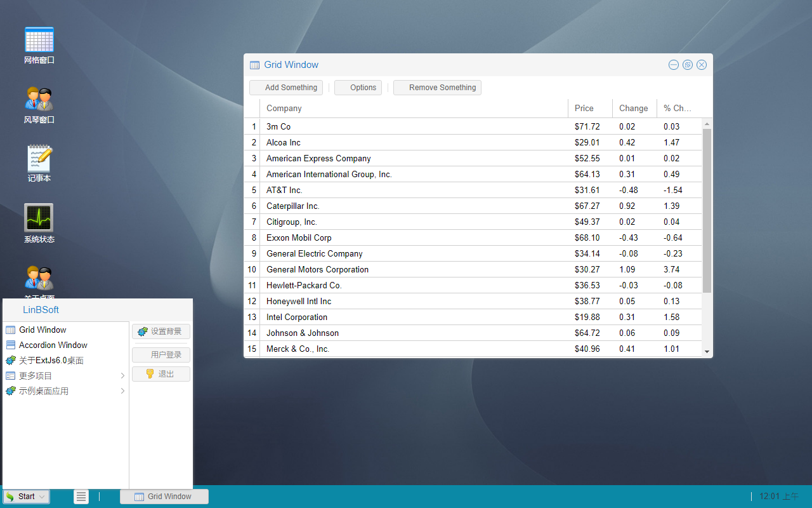Click the grid's vertical scrollbar thumb

pos(707,210)
